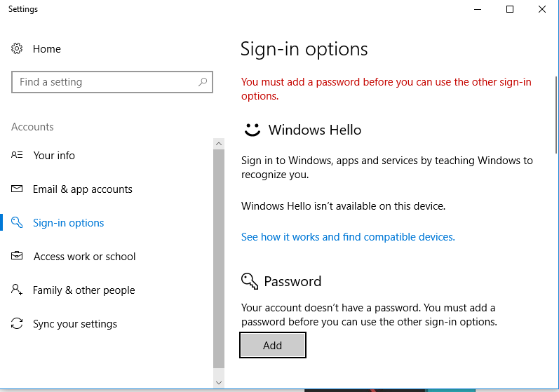Click the search magnifier icon
559x392 pixels.
coord(203,82)
